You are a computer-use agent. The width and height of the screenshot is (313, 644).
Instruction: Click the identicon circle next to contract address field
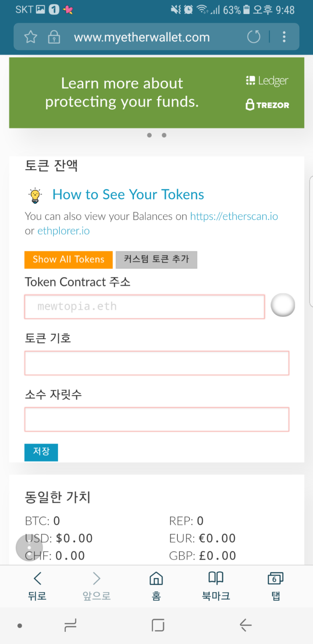tap(283, 304)
